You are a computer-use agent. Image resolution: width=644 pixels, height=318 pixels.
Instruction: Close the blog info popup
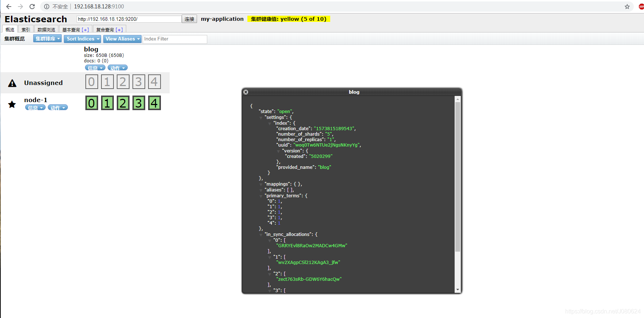pos(246,92)
